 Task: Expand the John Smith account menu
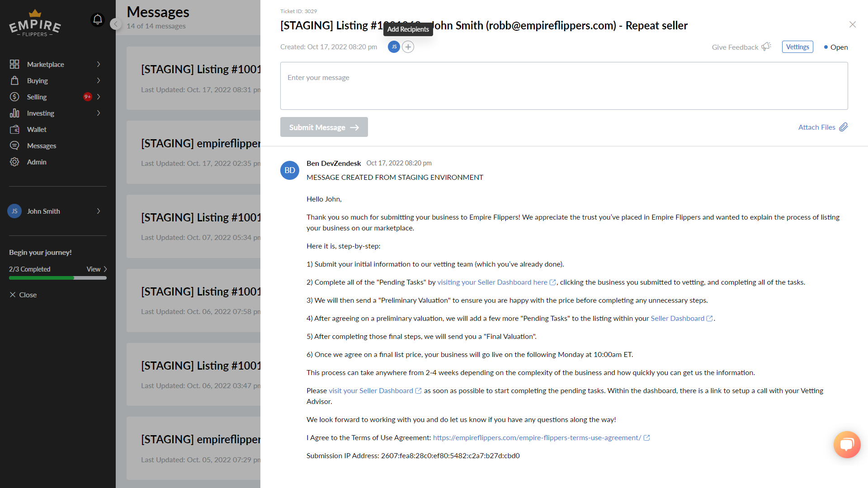(99, 211)
